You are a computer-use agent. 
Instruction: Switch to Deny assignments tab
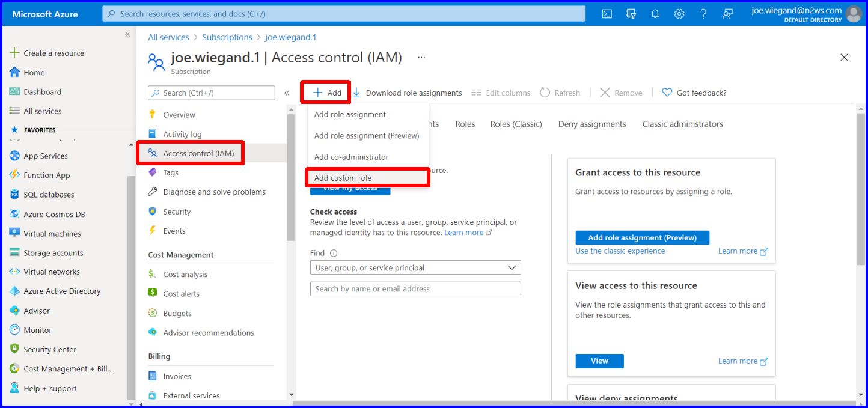coord(592,124)
